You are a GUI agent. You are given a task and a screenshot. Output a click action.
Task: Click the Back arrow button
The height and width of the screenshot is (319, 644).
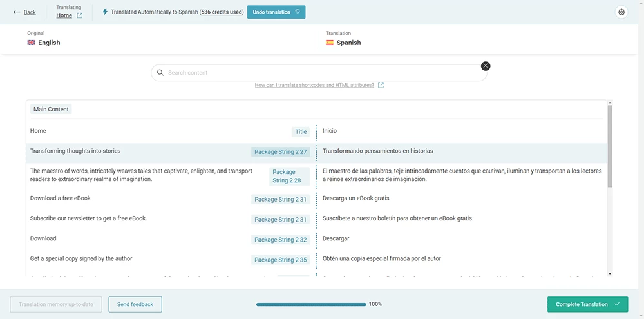24,12
